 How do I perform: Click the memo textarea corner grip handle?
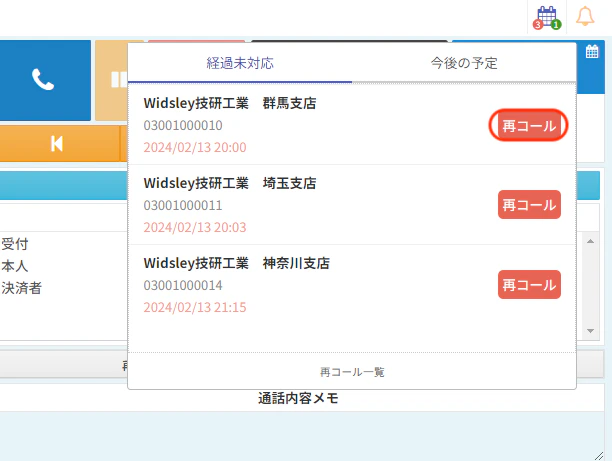599,456
